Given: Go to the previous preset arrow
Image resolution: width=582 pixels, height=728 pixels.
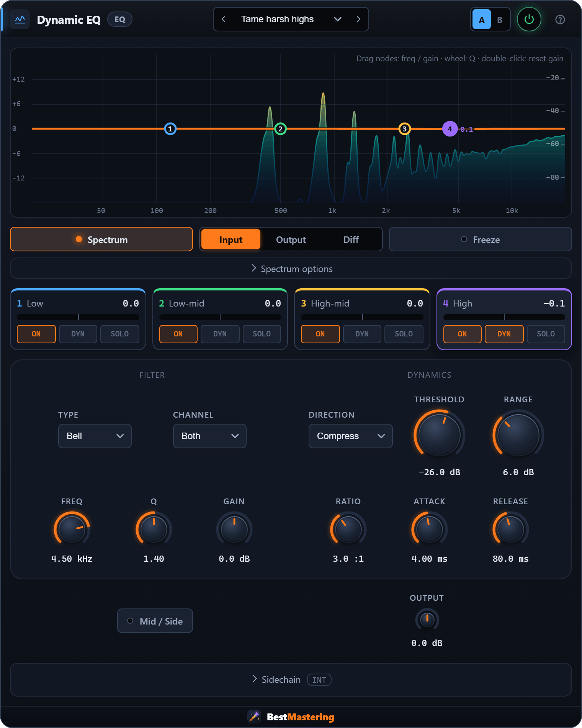Looking at the screenshot, I should click(x=224, y=19).
